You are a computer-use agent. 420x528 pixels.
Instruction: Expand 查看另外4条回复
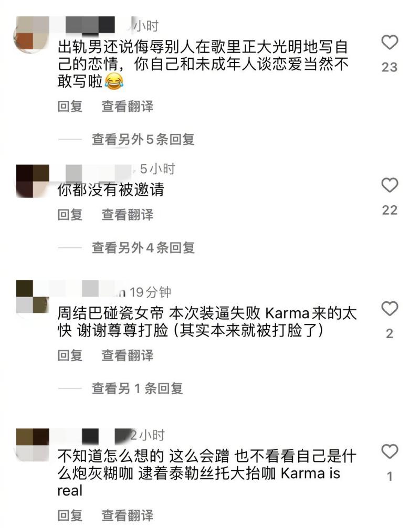coord(143,248)
